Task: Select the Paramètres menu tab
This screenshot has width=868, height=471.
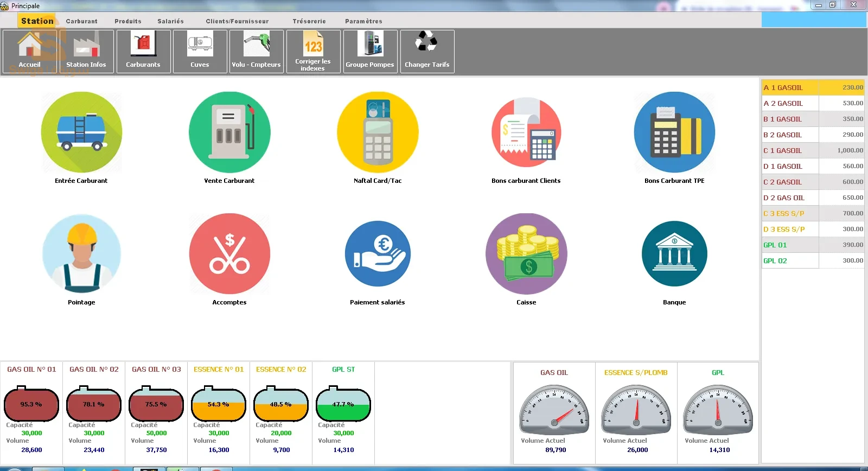Action: tap(363, 21)
